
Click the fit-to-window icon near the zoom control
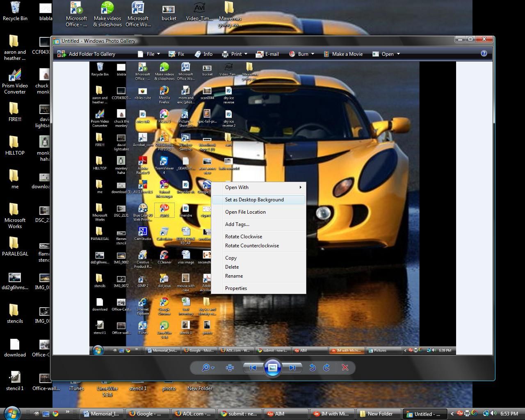[230, 367]
